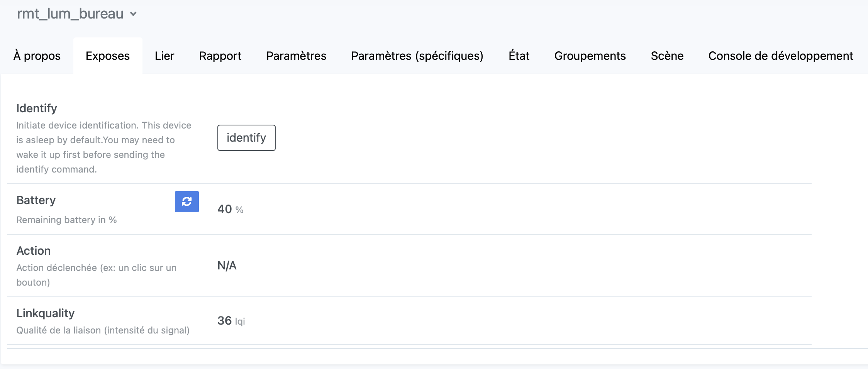Select the Exposes tab
The height and width of the screenshot is (369, 868).
pos(108,56)
